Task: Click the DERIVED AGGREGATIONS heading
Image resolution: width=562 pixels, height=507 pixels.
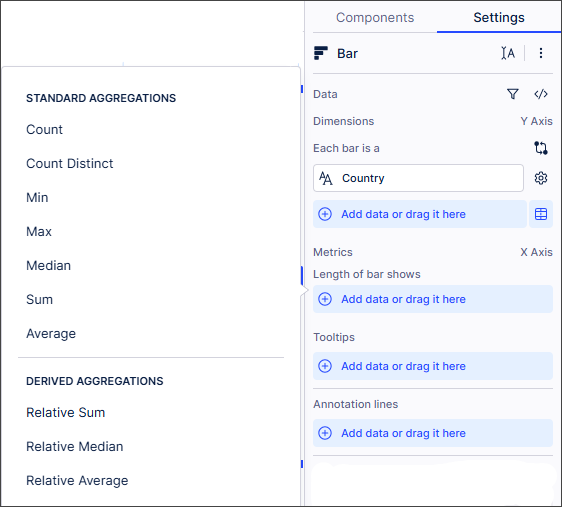Action: (95, 381)
